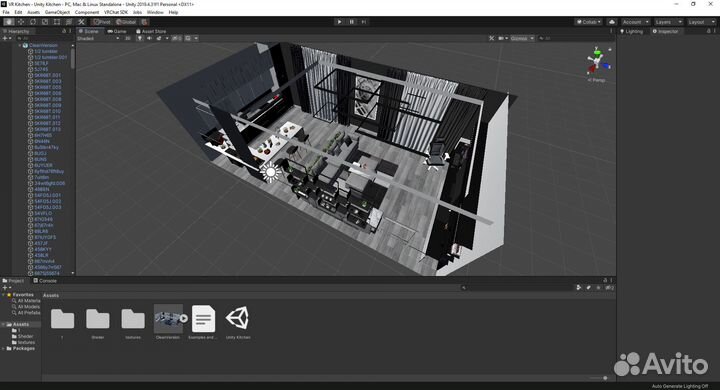720x390 pixels.
Task: Switch to the Scene tab
Action: pos(89,31)
